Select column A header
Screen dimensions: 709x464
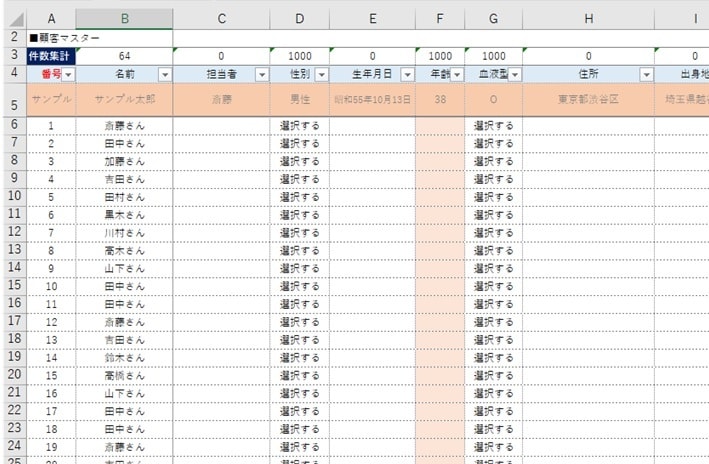coord(51,19)
